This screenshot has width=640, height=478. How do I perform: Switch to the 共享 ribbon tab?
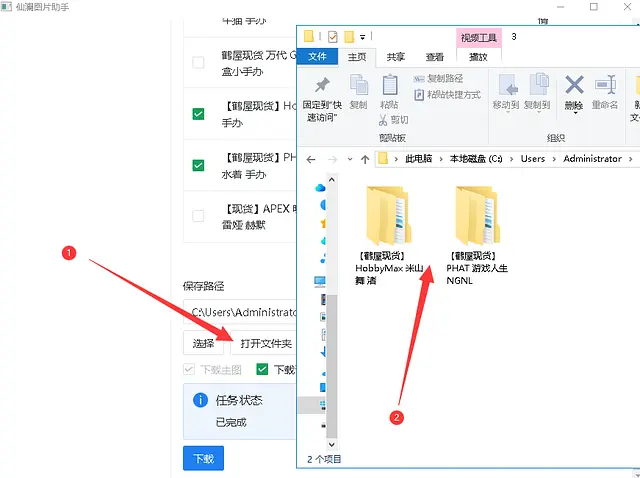point(396,57)
